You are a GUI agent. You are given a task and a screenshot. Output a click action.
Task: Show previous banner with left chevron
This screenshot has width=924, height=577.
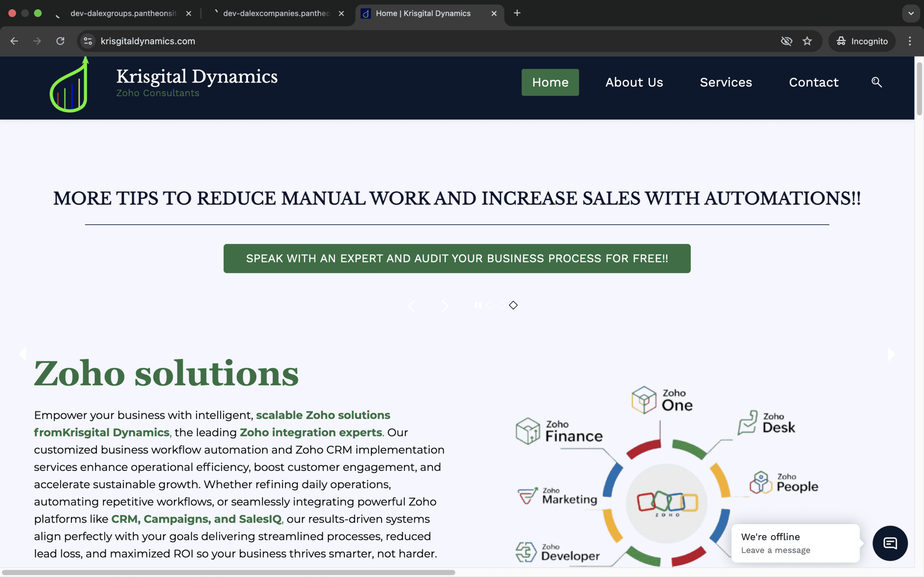pyautogui.click(x=411, y=306)
